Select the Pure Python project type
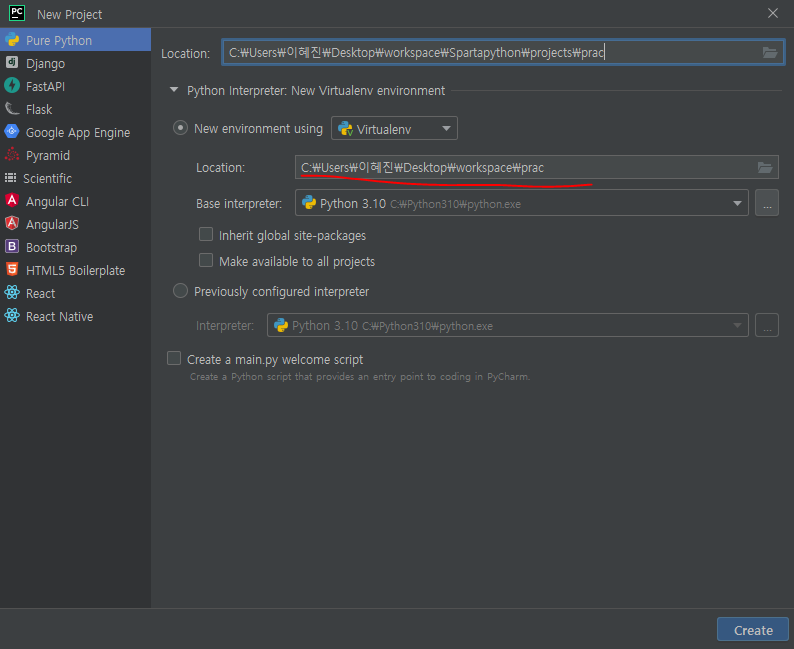This screenshot has height=649, width=794. click(x=75, y=40)
